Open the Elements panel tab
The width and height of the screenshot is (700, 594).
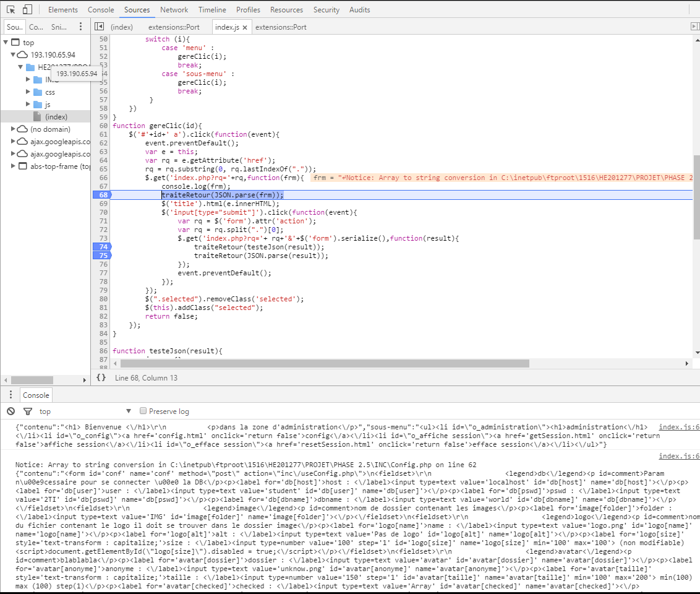pyautogui.click(x=63, y=9)
